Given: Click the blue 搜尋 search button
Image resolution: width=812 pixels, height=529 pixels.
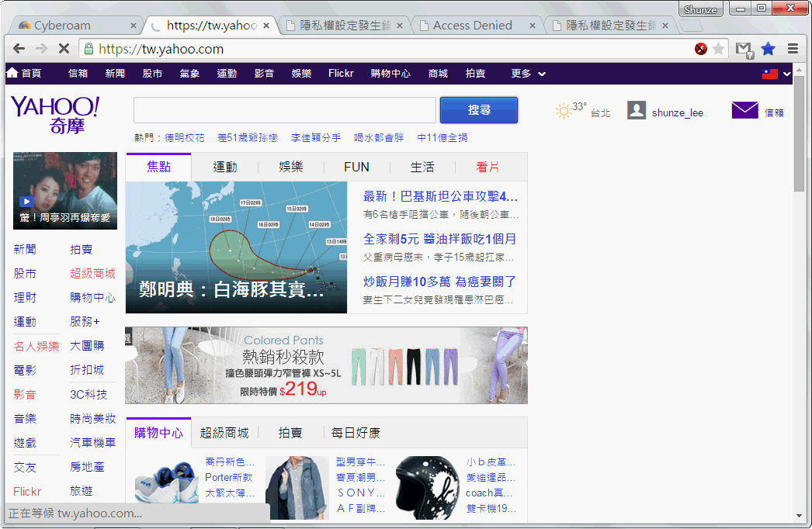Looking at the screenshot, I should click(478, 109).
